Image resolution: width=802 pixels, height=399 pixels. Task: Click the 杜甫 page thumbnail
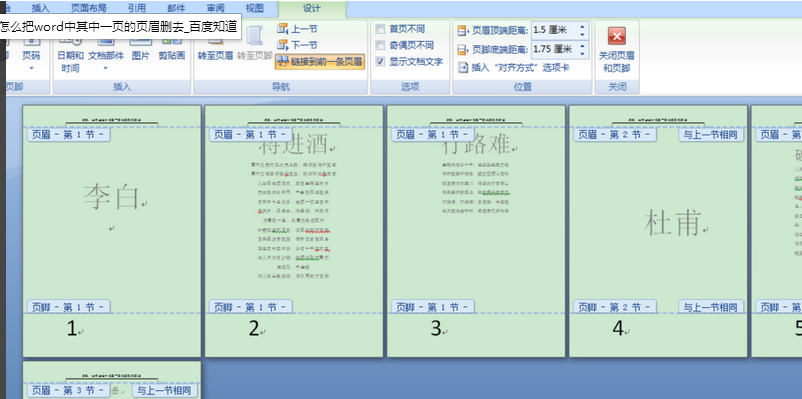(658, 231)
